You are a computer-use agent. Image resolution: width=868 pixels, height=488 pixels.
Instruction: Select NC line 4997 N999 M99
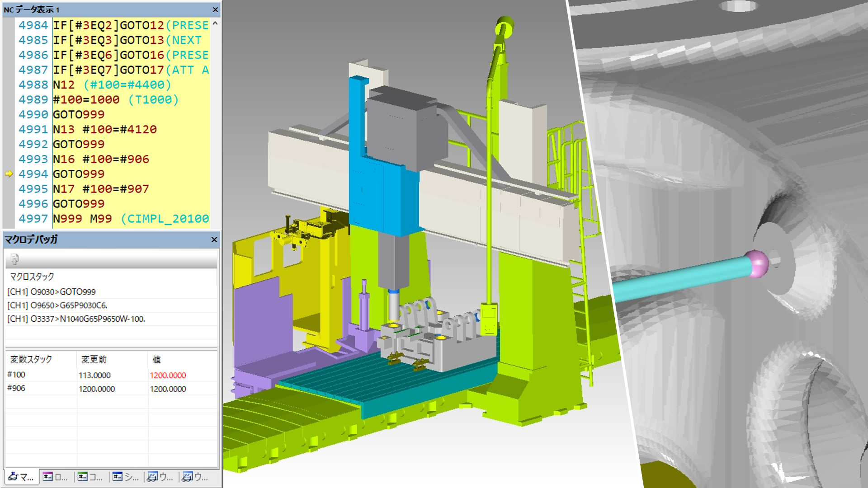point(131,219)
